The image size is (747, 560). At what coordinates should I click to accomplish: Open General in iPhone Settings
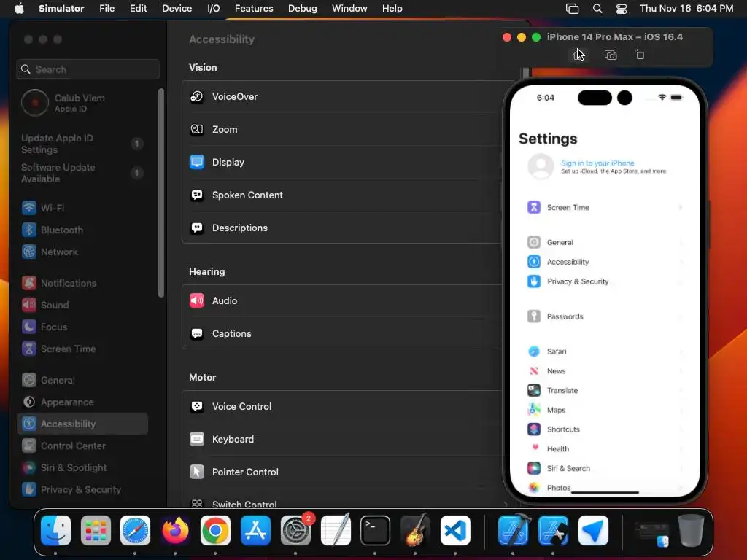coord(605,242)
